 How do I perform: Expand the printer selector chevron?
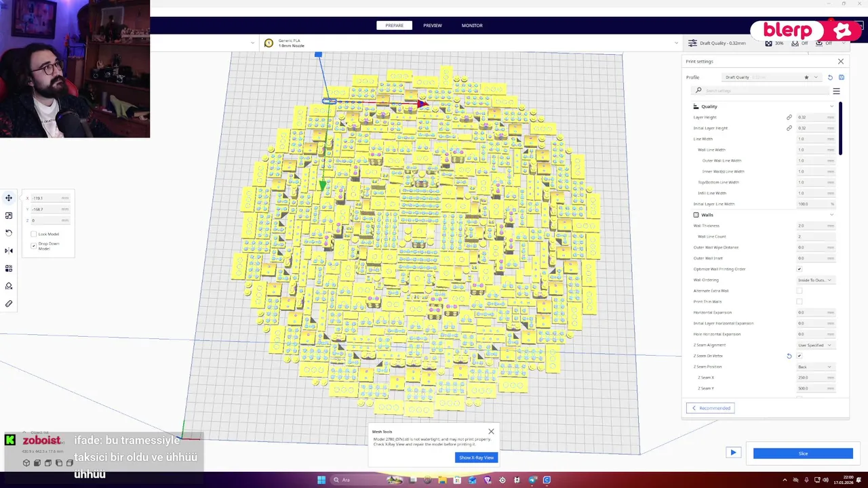coord(253,43)
